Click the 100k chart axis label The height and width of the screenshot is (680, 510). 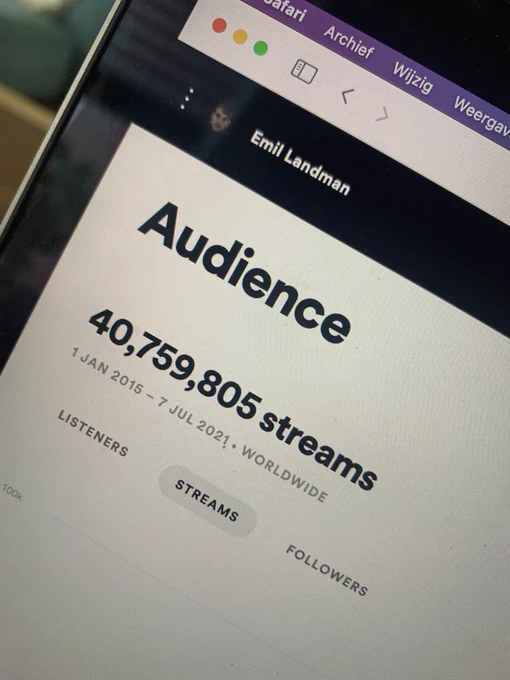pyautogui.click(x=12, y=492)
